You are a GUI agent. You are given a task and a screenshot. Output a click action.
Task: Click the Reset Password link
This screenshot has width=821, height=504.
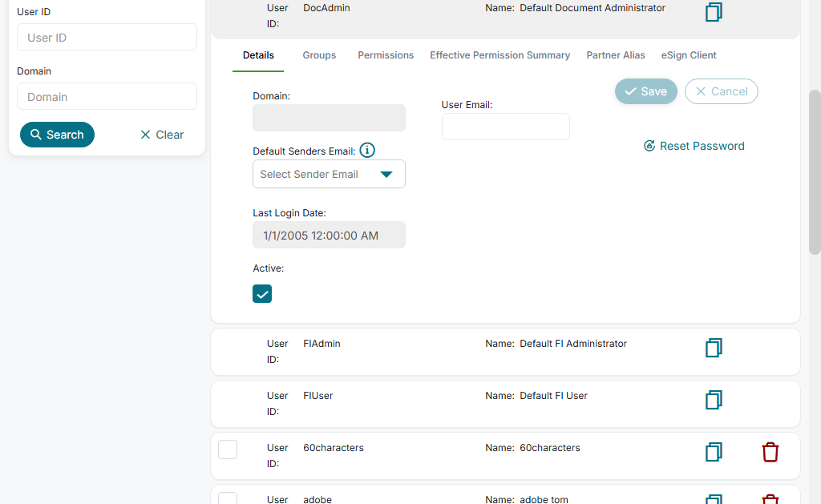(x=694, y=146)
